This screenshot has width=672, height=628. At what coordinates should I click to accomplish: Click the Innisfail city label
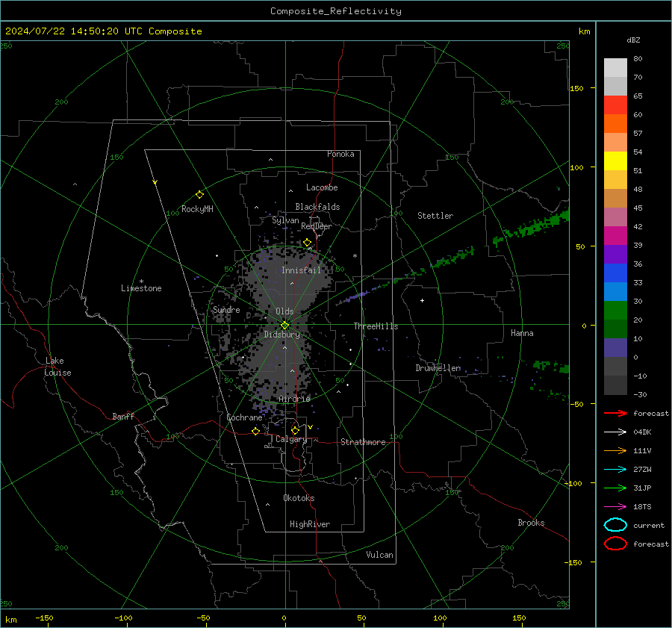pyautogui.click(x=301, y=270)
